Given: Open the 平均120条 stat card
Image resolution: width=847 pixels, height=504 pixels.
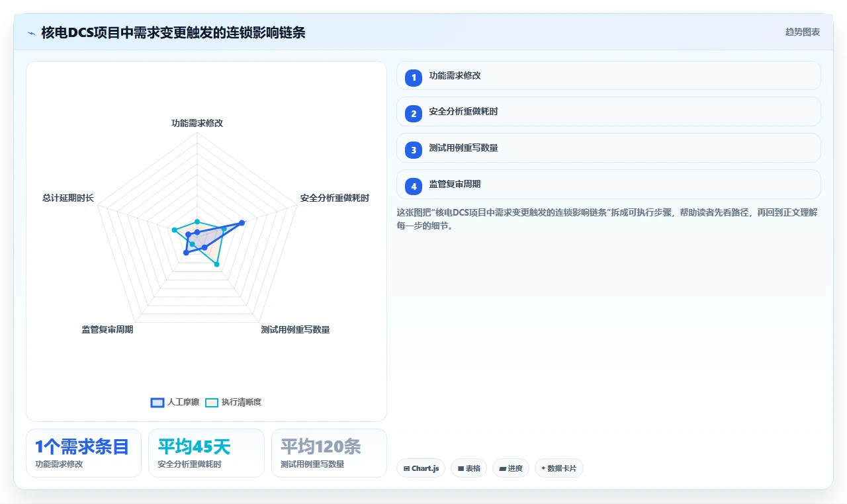Looking at the screenshot, I should (x=329, y=453).
